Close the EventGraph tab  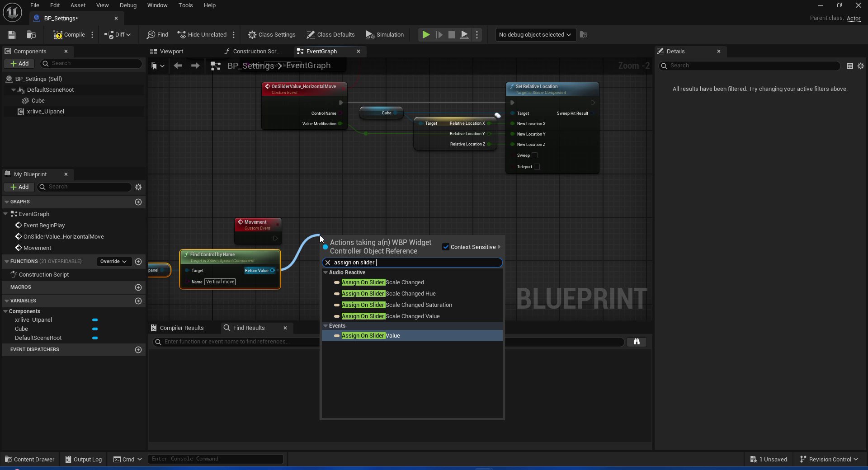tap(359, 52)
